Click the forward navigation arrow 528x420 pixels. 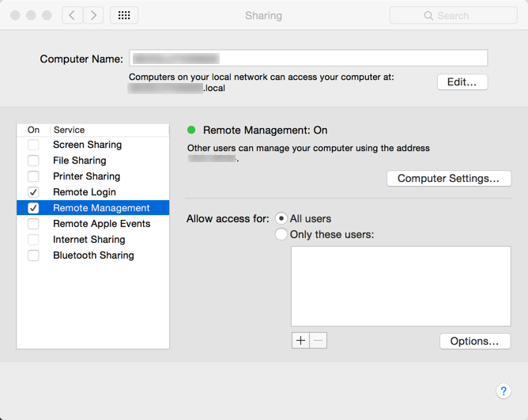[x=93, y=15]
